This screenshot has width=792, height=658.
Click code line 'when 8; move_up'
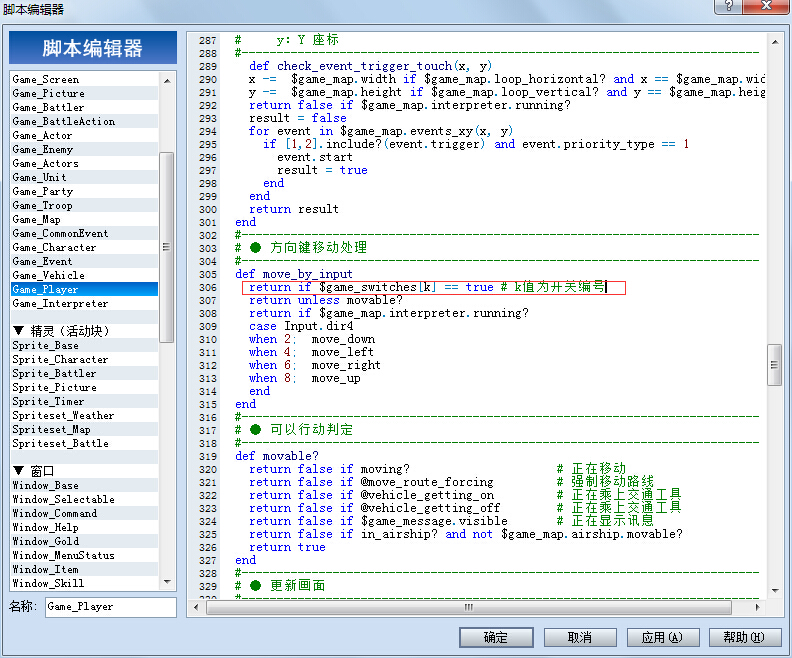305,378
